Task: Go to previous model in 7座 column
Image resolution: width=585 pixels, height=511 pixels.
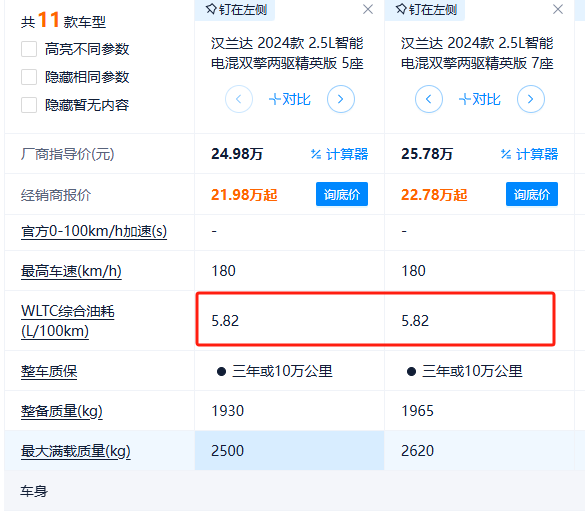Action: [x=429, y=99]
